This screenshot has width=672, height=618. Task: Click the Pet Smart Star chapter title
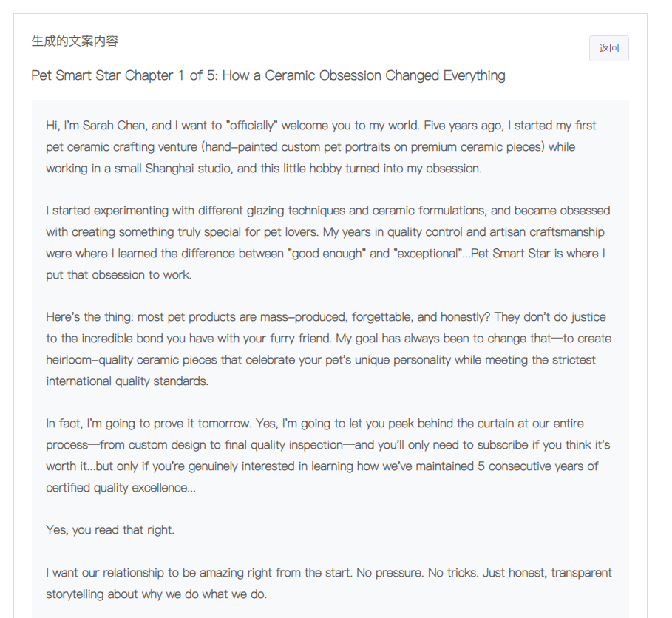click(x=268, y=75)
